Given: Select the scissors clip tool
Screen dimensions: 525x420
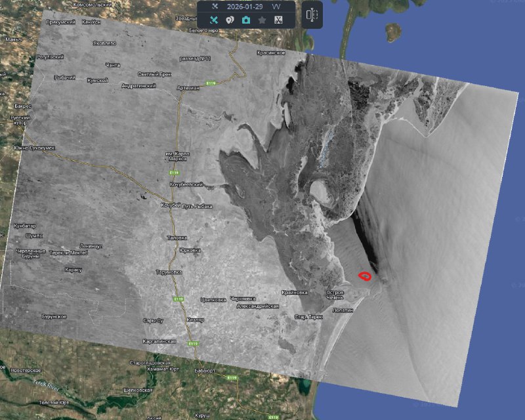Looking at the screenshot, I should coord(278,20).
